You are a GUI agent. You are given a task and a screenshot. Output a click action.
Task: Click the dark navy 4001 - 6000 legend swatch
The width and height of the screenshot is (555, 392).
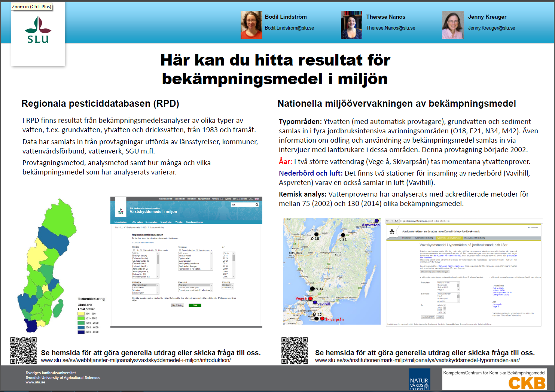pyautogui.click(x=81, y=332)
